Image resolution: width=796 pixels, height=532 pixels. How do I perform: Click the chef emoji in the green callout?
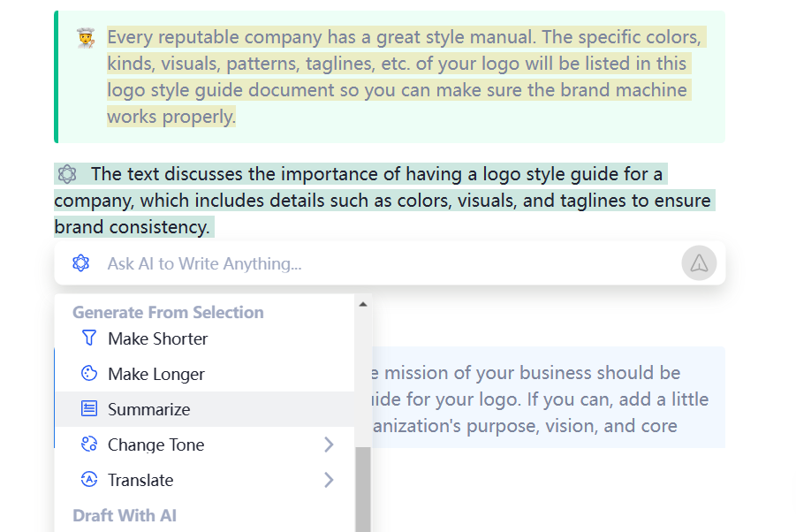(86, 38)
